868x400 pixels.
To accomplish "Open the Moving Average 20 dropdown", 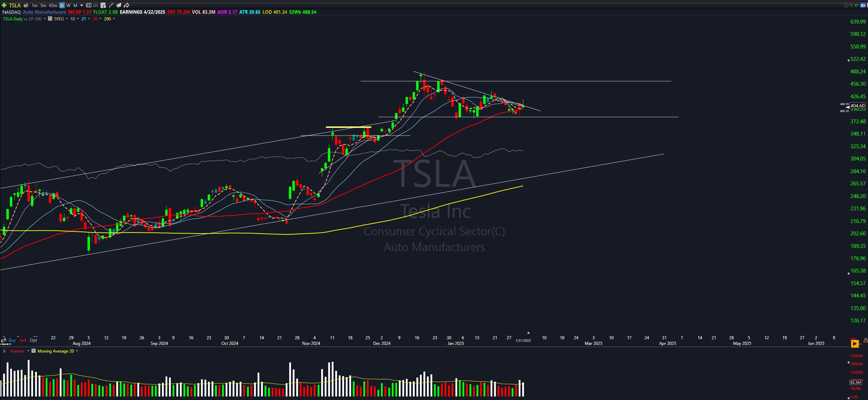I will [77, 351].
